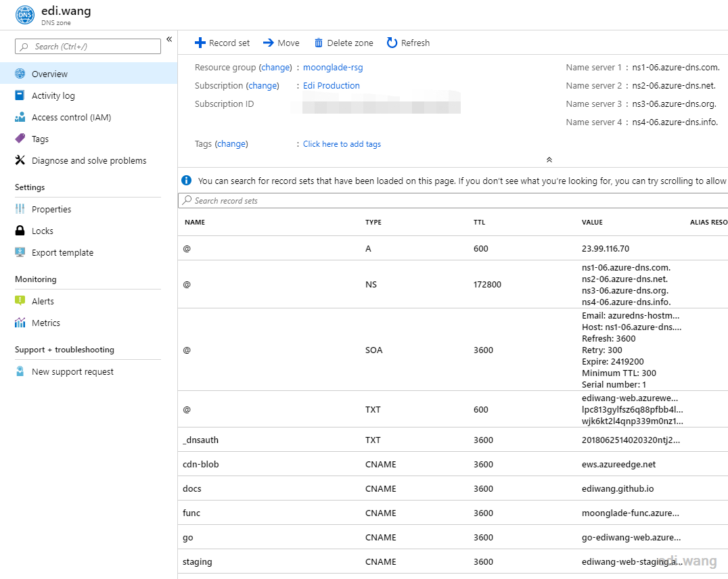Open New support request
The width and height of the screenshot is (728, 579).
click(72, 372)
